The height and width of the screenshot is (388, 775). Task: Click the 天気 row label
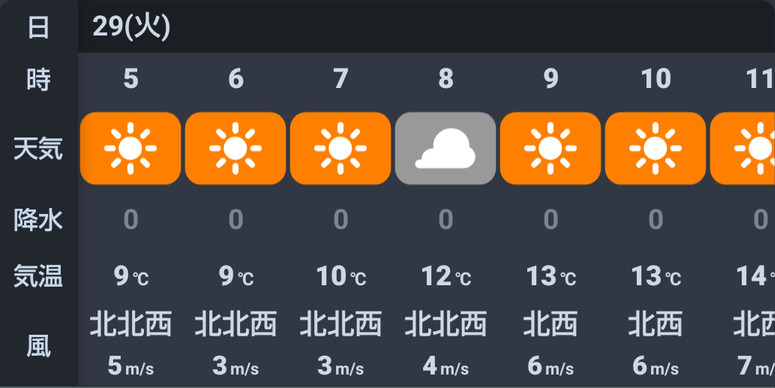pyautogui.click(x=38, y=148)
